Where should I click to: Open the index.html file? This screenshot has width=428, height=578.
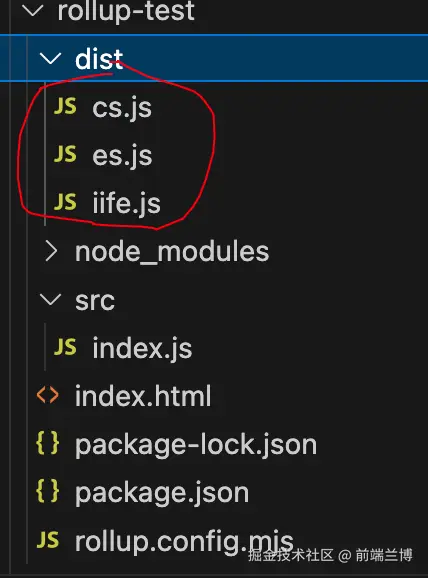coord(143,396)
